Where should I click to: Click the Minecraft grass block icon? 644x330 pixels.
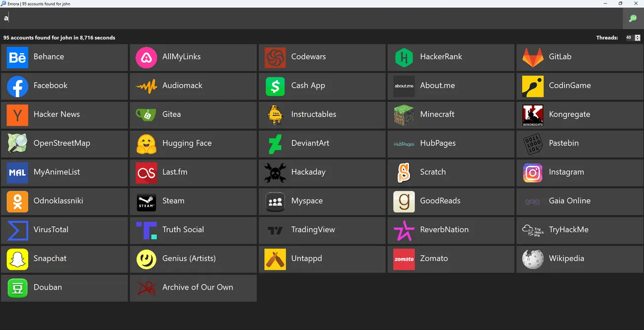point(403,115)
